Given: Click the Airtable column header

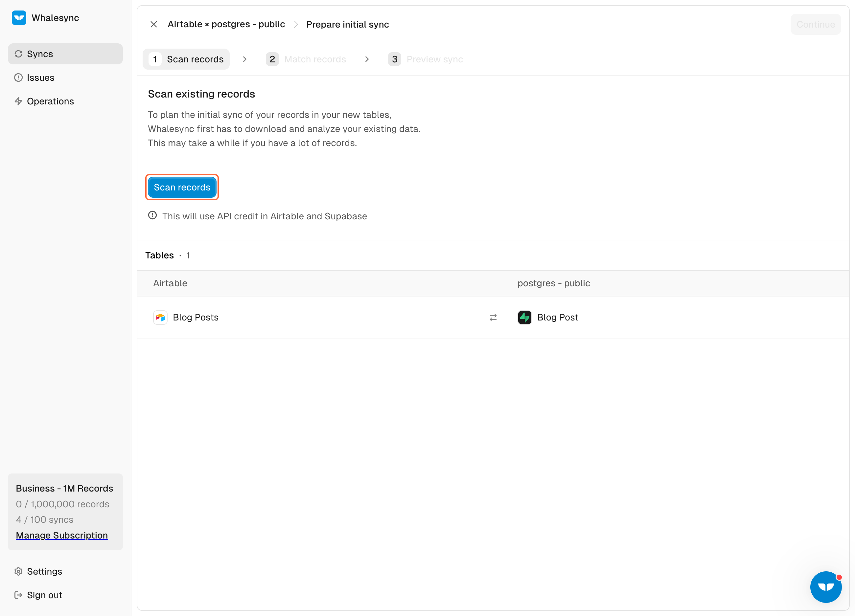Looking at the screenshot, I should coord(170,283).
